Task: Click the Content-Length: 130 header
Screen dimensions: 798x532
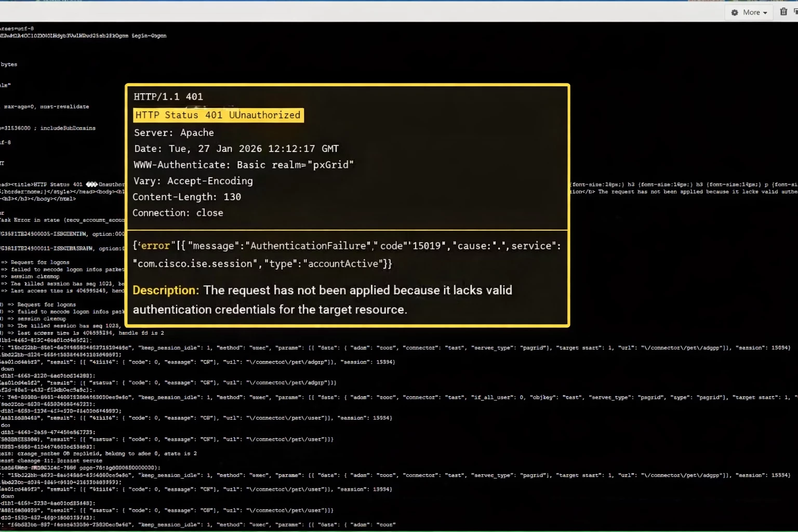Action: tap(187, 197)
